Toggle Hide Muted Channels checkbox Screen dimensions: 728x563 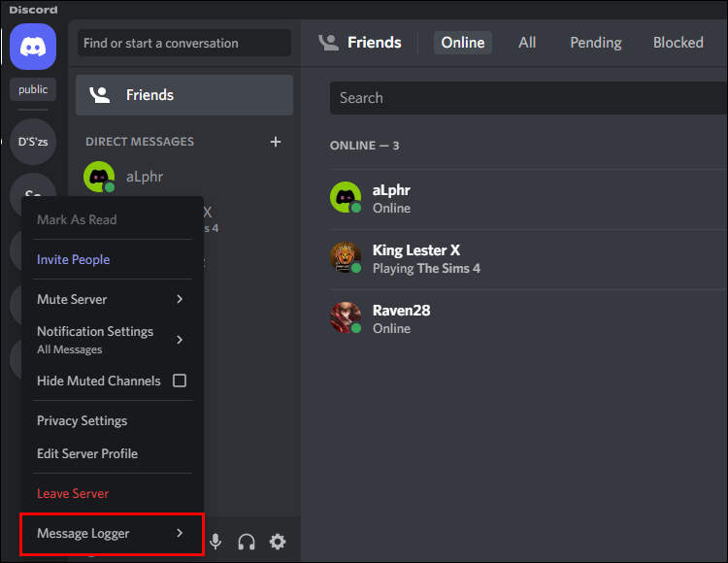pyautogui.click(x=180, y=381)
